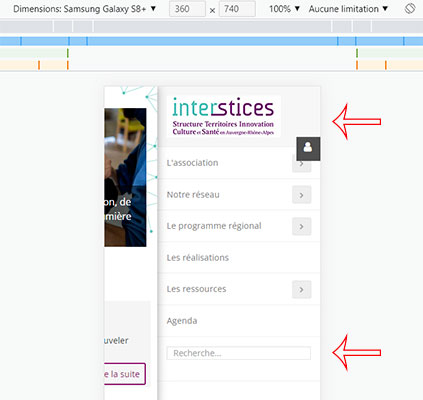Open the 100% zoom dropdown
Image resolution: width=423 pixels, height=400 pixels.
click(284, 9)
